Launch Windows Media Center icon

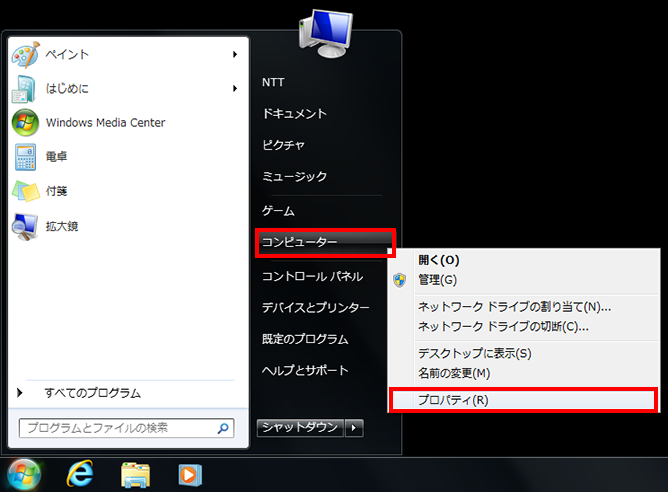pos(25,123)
